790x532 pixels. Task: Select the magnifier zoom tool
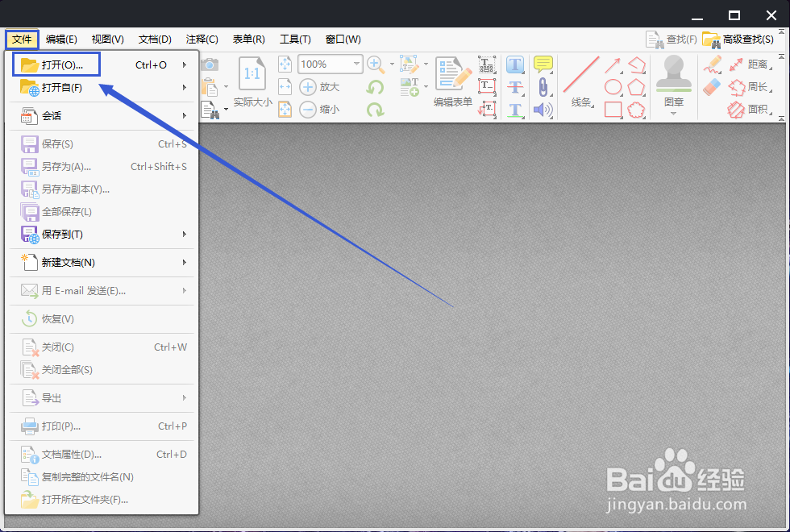[x=374, y=64]
